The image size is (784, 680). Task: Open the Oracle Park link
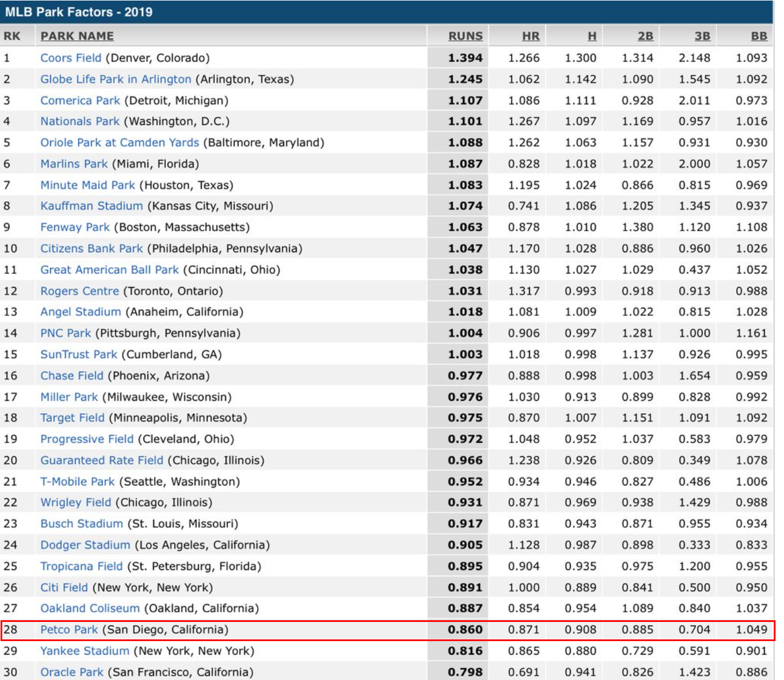click(x=72, y=672)
